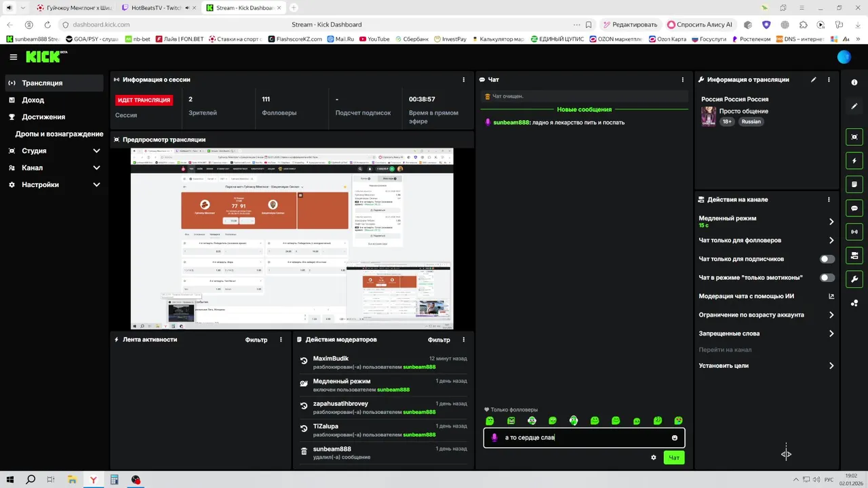Insert the last green emote with colored eyes

coord(678,421)
